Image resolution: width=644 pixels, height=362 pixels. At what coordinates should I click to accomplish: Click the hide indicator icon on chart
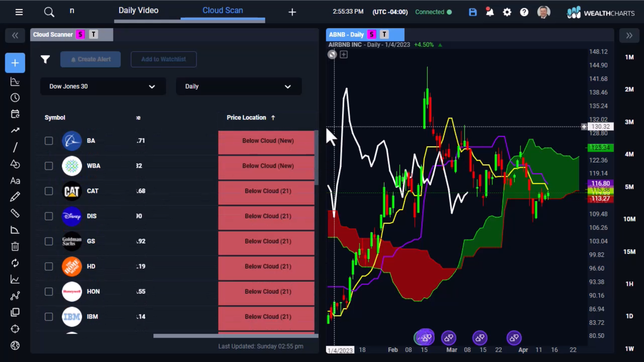click(x=332, y=55)
